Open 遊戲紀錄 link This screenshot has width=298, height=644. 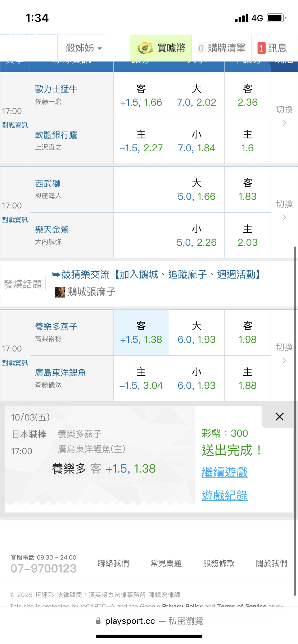225,496
